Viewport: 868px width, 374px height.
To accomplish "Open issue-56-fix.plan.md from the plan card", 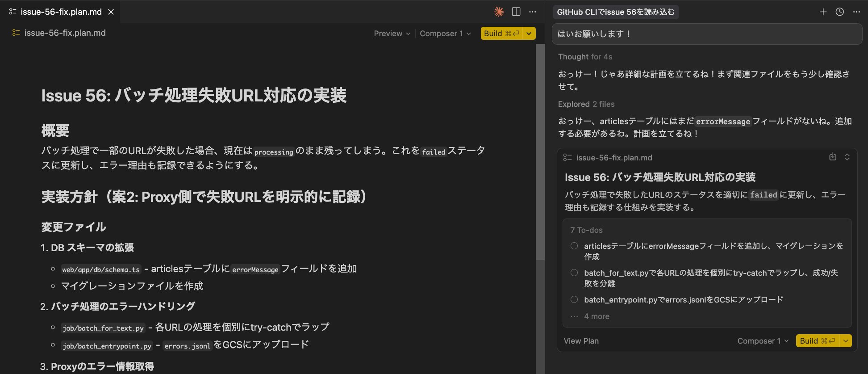I will tap(614, 158).
